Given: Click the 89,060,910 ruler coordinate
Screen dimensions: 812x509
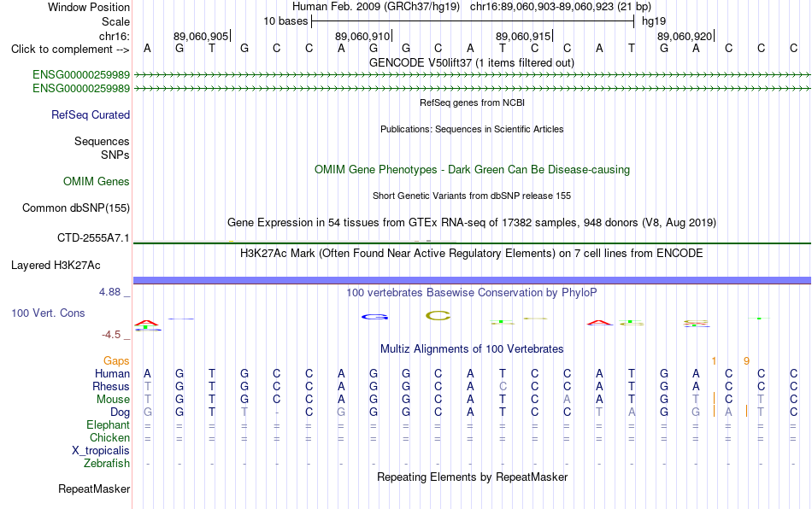Looking at the screenshot, I should click(362, 36).
